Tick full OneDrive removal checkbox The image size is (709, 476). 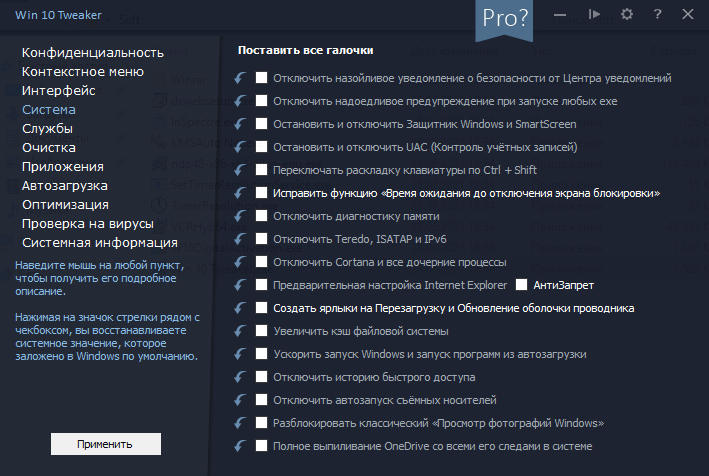pos(261,446)
